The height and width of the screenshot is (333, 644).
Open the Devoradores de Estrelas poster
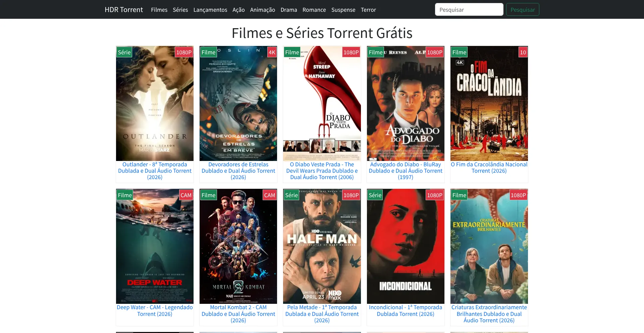click(x=238, y=103)
